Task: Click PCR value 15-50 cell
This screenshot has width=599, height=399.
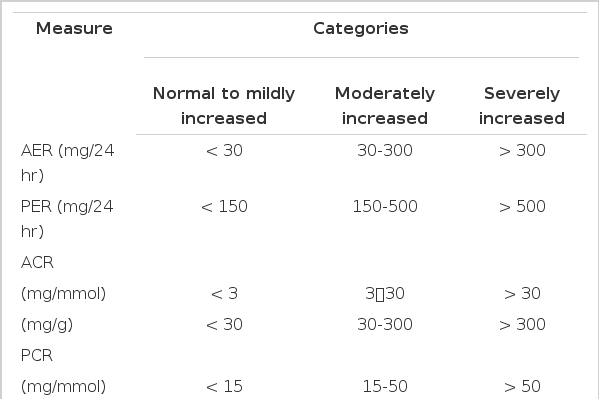Action: pyautogui.click(x=385, y=386)
